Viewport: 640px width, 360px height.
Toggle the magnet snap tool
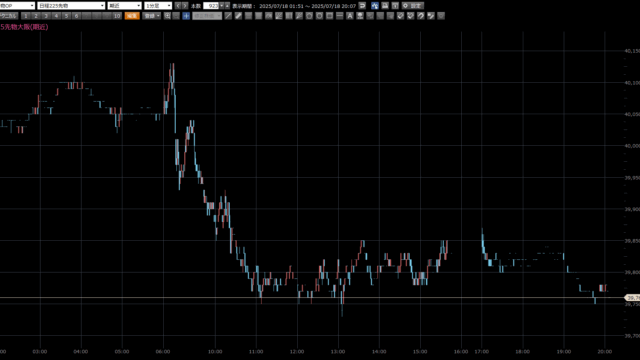(x=421, y=16)
